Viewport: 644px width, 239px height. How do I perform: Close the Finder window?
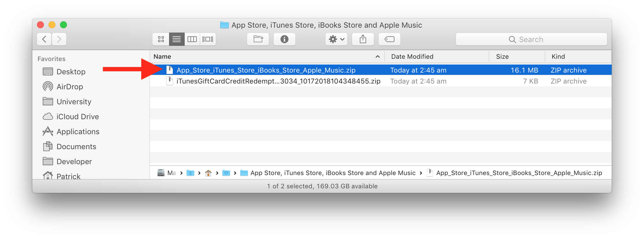[x=40, y=25]
